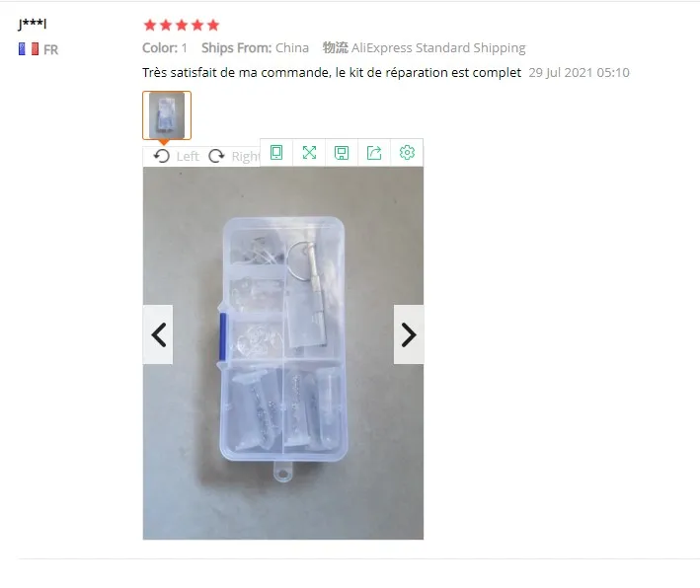The width and height of the screenshot is (700, 588).
Task: Click the tablet device icon in green toolbar
Action: (276, 153)
